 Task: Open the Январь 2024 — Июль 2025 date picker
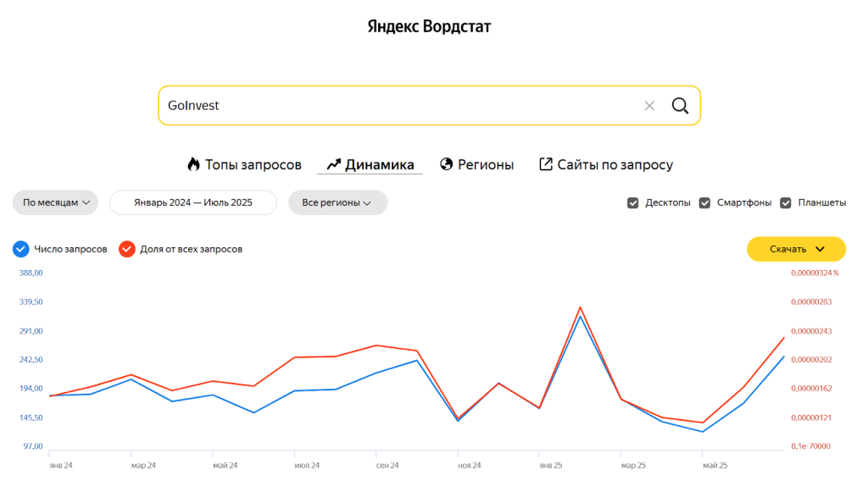pos(193,203)
